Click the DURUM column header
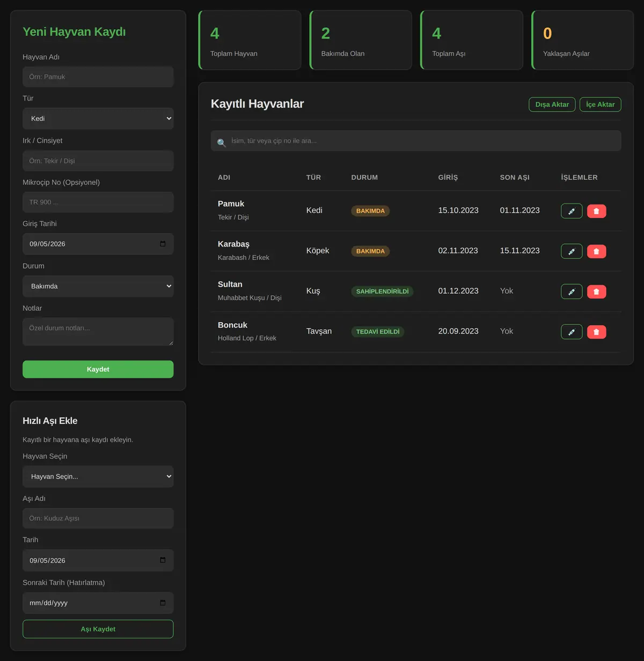This screenshot has width=644, height=661. tap(364, 177)
